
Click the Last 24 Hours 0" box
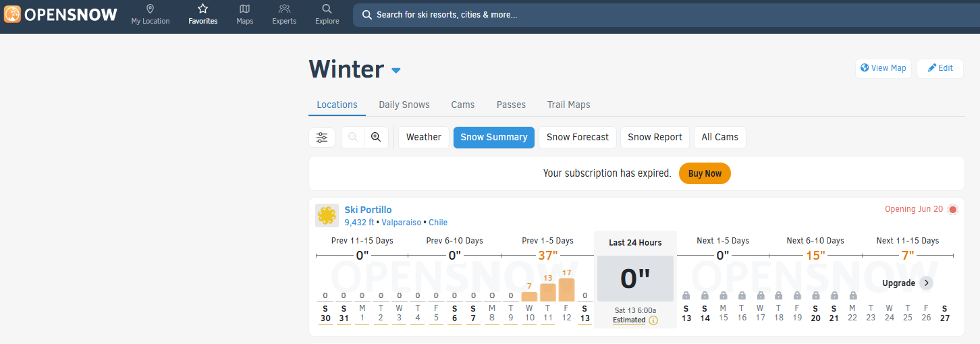point(636,279)
